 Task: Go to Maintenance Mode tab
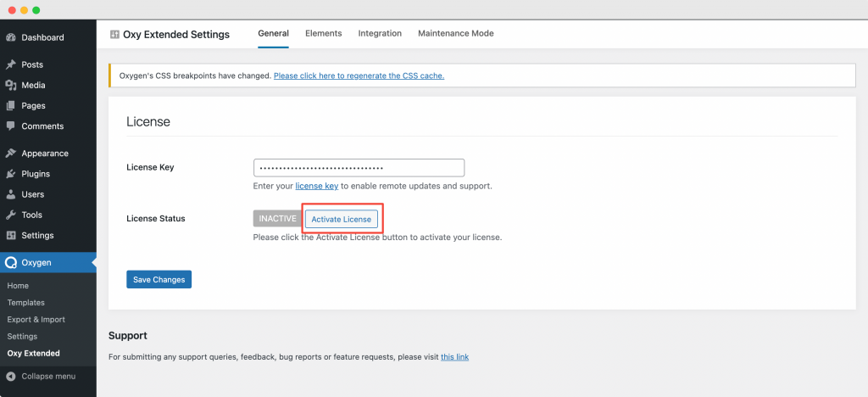[x=455, y=33]
